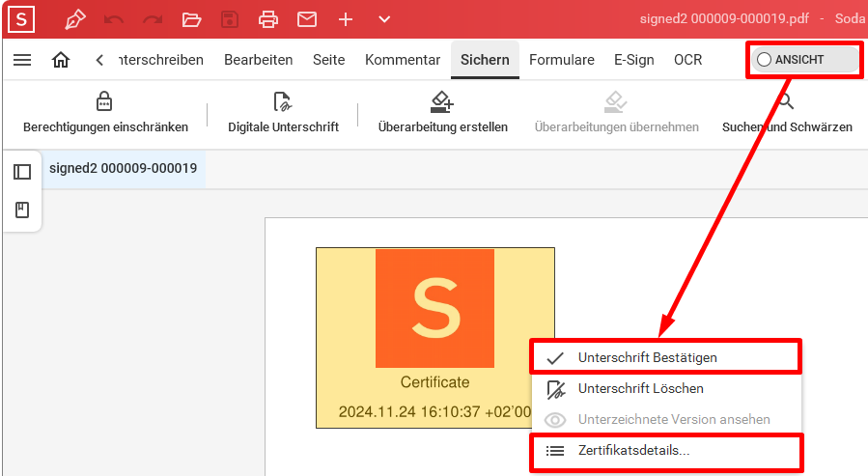Click the Digitale Unterschrift document icon
Screen dimensions: 868x476
[283, 101]
